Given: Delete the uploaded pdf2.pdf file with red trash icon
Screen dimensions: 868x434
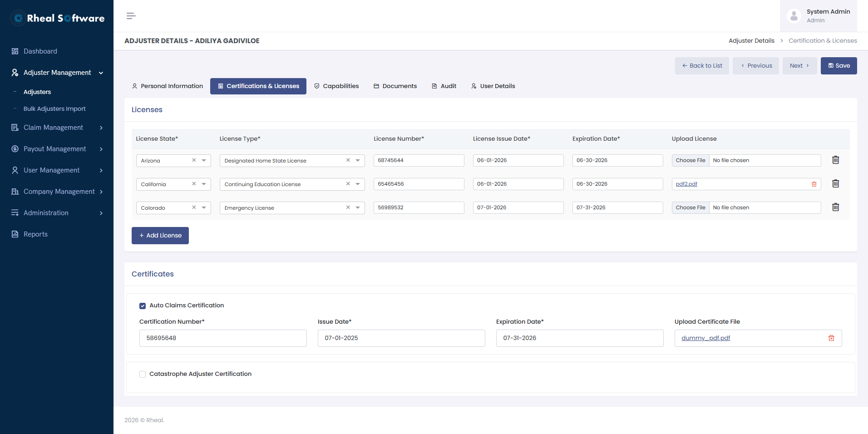Looking at the screenshot, I should pyautogui.click(x=814, y=184).
